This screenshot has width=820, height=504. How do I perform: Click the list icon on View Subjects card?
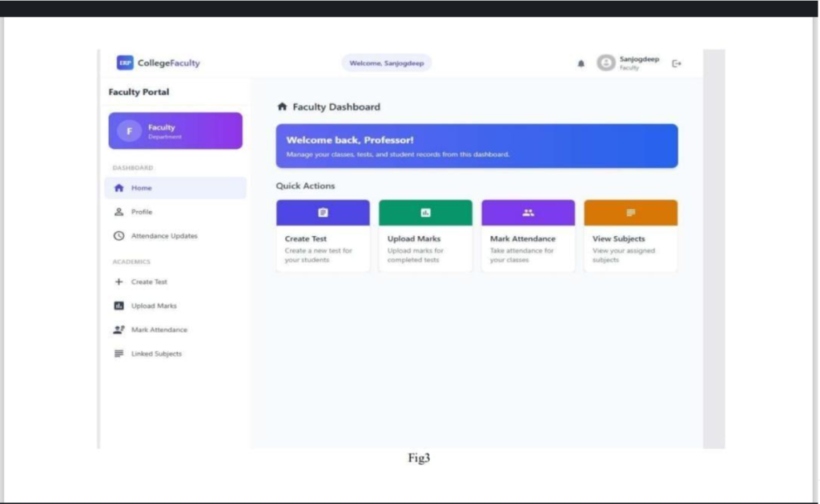pyautogui.click(x=630, y=213)
